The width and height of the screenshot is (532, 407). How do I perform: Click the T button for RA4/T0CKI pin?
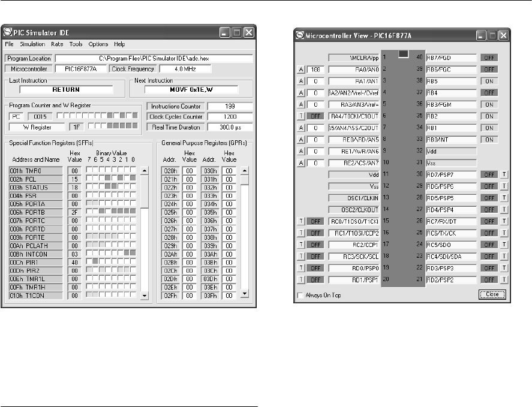click(x=300, y=116)
